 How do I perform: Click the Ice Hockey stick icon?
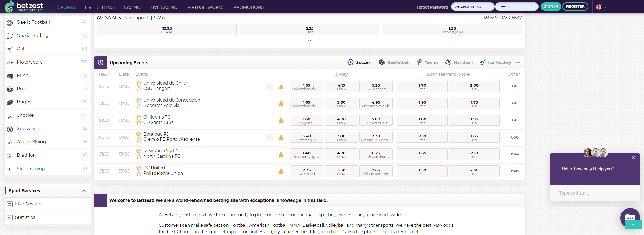(x=482, y=62)
